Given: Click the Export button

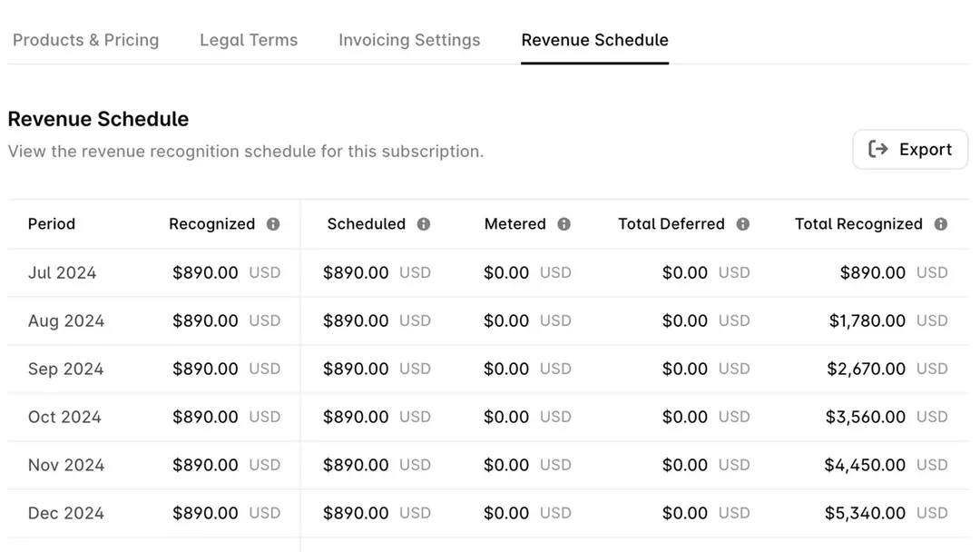Looking at the screenshot, I should (x=910, y=149).
